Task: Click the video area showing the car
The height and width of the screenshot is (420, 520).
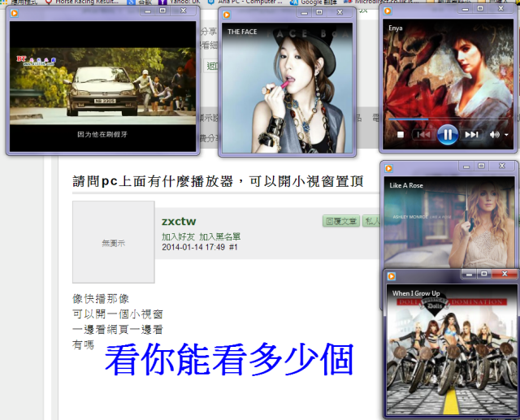Action: point(103,87)
